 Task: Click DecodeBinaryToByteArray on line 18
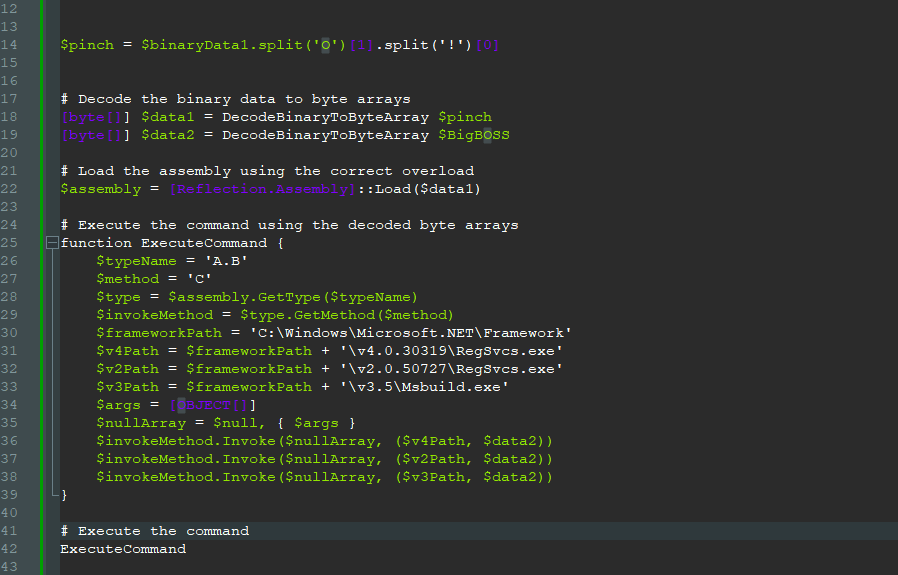325,117
